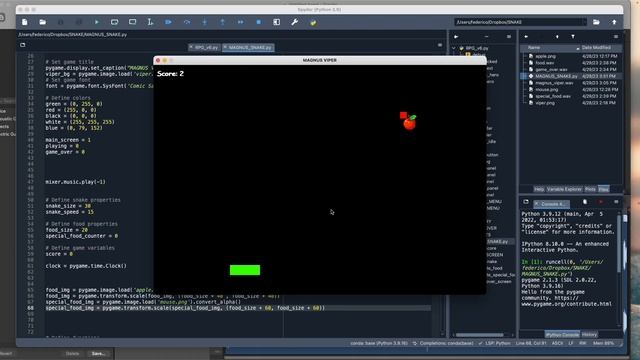
Task: Click the editor browse tabs icon
Action: 23,45
